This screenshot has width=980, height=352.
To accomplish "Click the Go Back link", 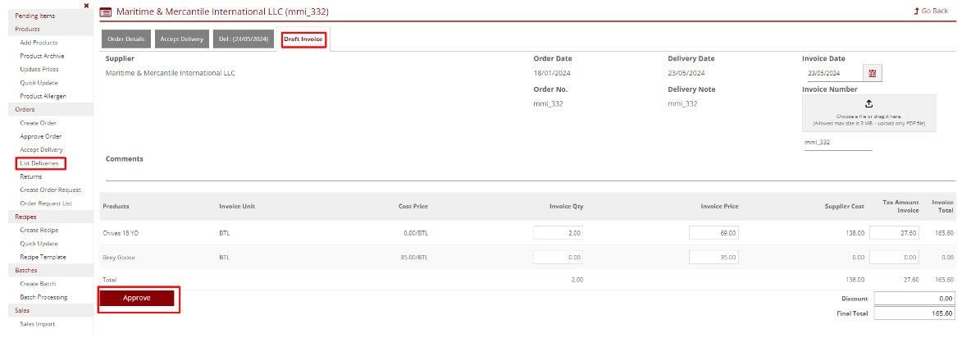I will pyautogui.click(x=931, y=11).
